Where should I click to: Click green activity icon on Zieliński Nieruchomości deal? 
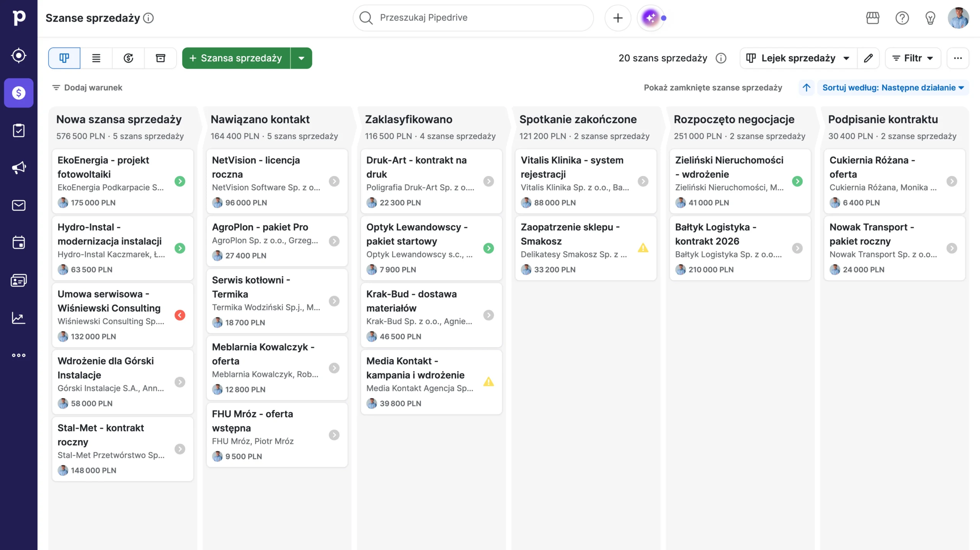click(x=797, y=181)
